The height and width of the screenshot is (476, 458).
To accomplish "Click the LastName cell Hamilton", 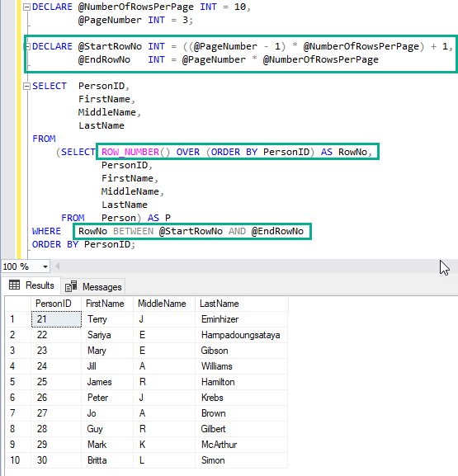I will pos(242,382).
